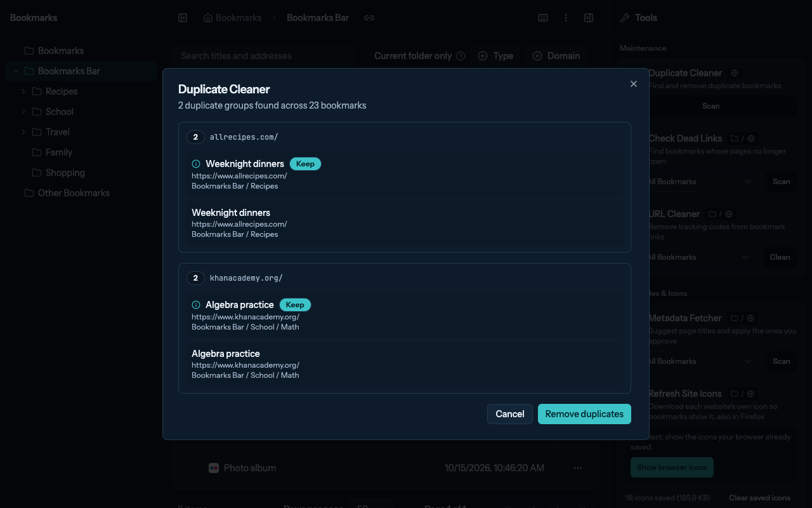This screenshot has height=508, width=812.
Task: Add a Type filter
Action: click(495, 56)
